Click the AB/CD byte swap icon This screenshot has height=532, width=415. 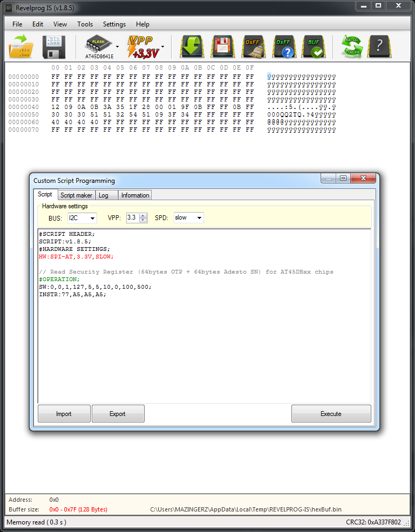(351, 47)
